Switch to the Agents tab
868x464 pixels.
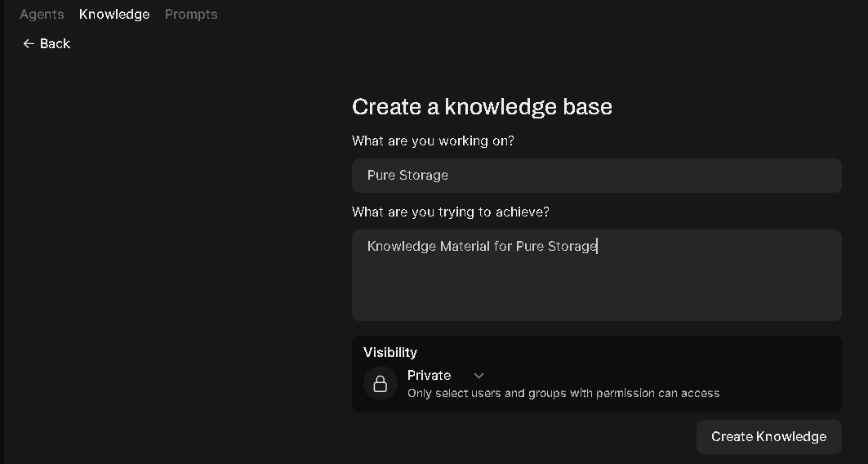[42, 15]
